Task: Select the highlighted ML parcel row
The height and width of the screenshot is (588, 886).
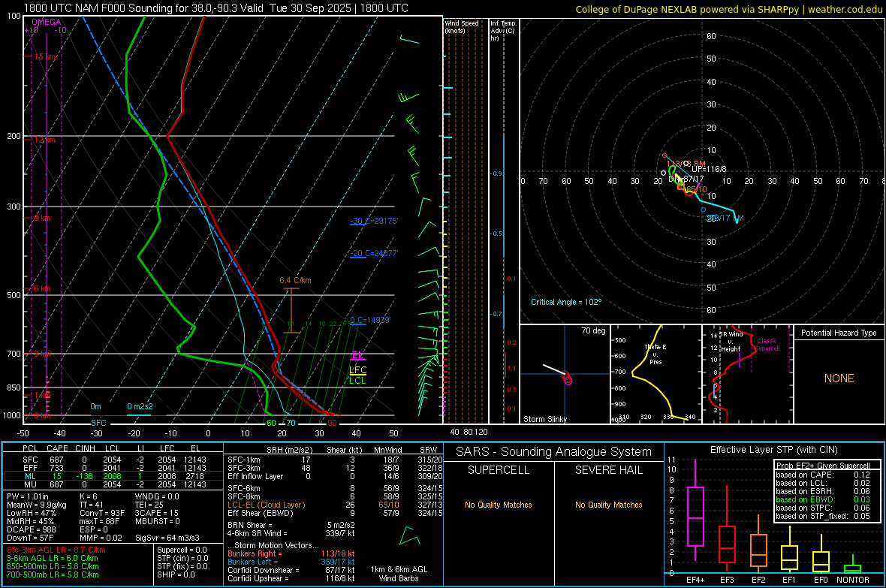Action: click(114, 476)
